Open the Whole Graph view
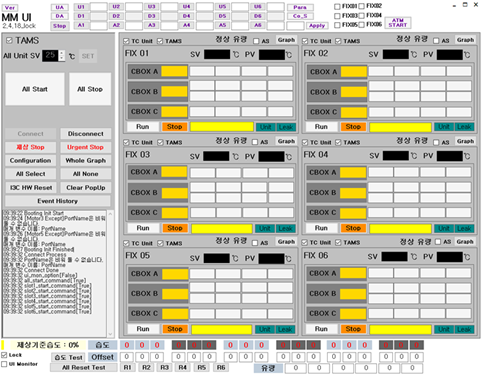484x376 pixels. 85,160
